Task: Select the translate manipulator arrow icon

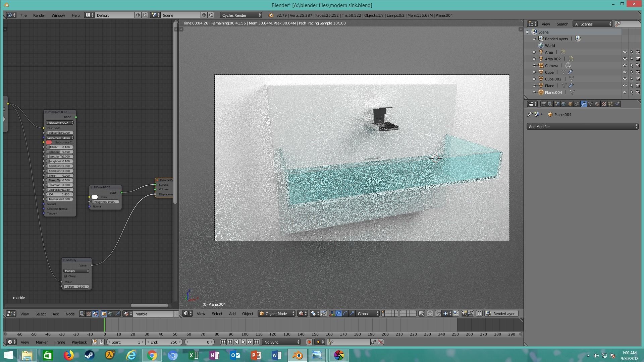Action: tap(338, 313)
